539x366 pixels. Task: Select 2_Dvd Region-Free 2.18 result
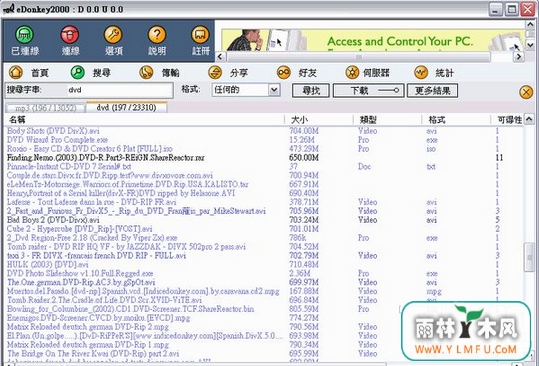(92, 238)
